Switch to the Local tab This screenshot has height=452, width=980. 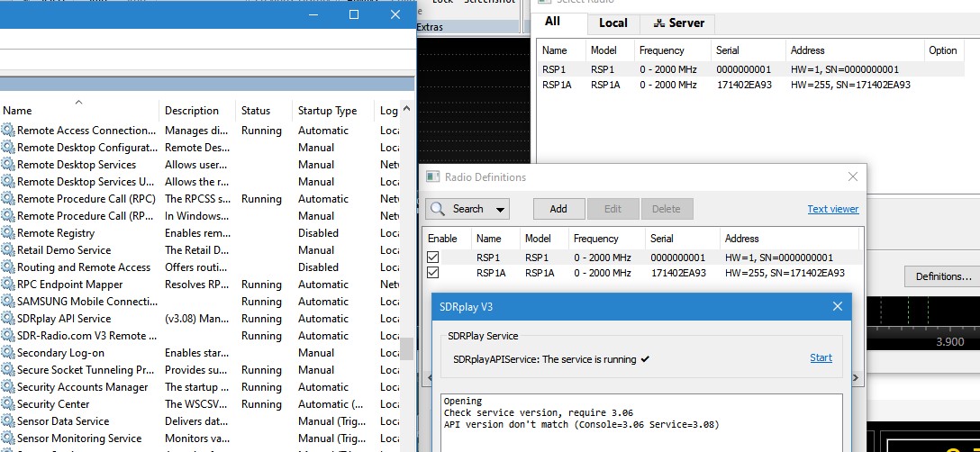pos(613,23)
